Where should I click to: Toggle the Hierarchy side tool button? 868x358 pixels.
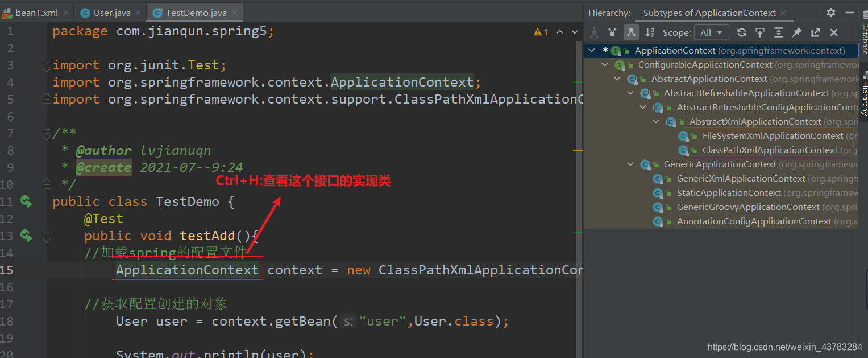[863, 93]
